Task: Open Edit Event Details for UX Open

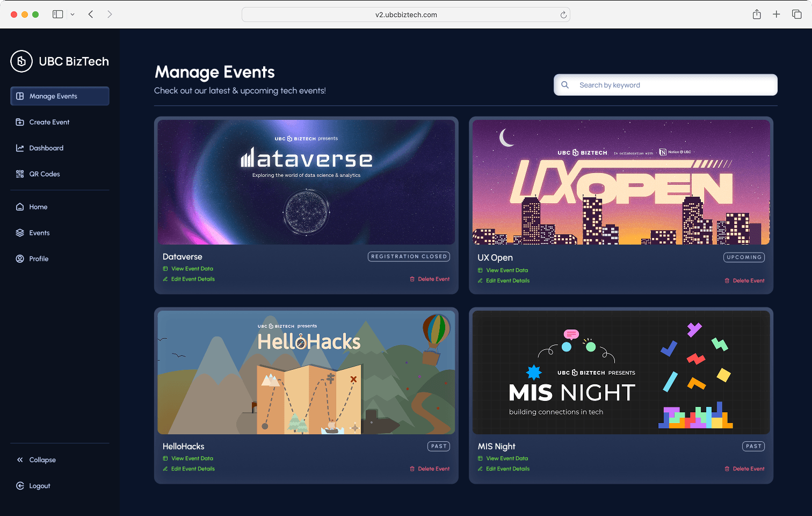Action: tap(508, 281)
